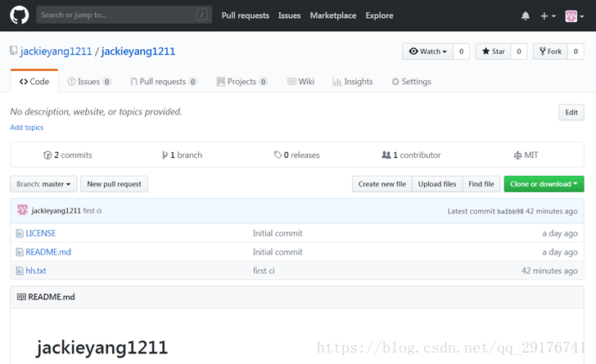Screen dimensions: 596x364
Task: Open Pull requests in top navigation
Action: [x=245, y=16]
